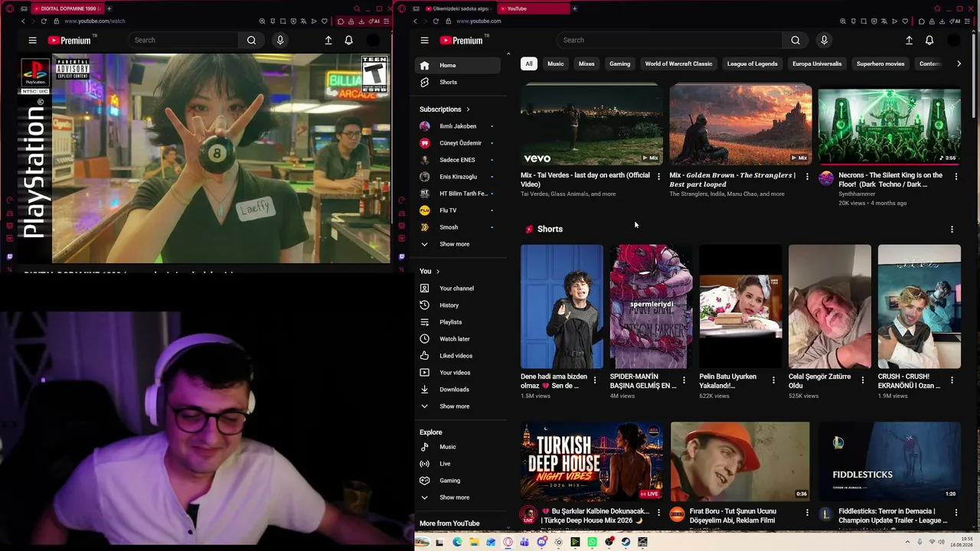Open FLU TV channel subscription
This screenshot has width=980, height=551.
click(458, 210)
